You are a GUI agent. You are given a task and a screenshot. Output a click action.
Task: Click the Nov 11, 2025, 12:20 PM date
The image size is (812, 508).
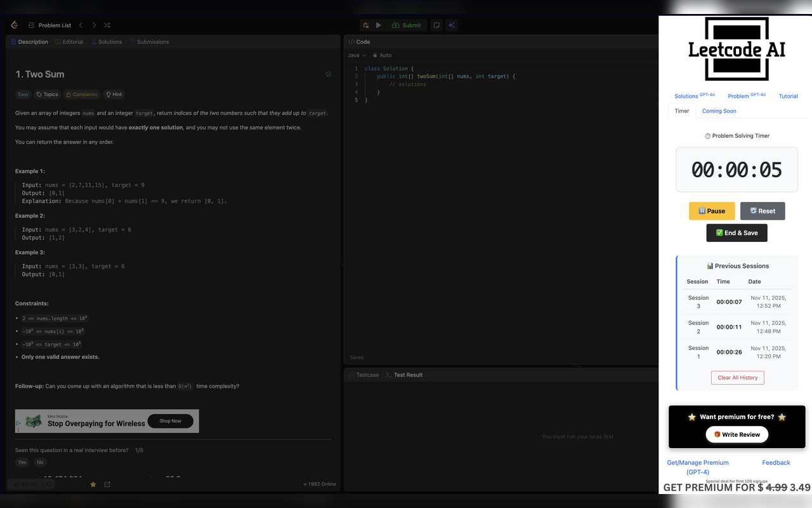click(x=768, y=352)
